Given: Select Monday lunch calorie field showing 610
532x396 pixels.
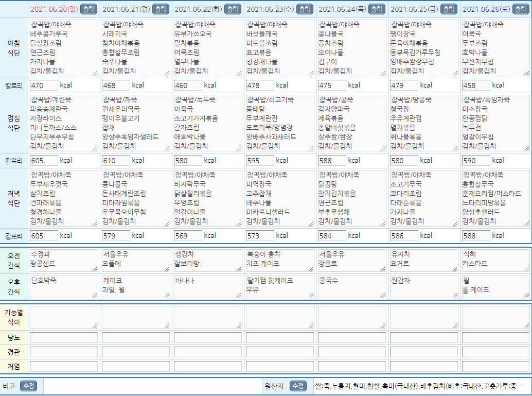Looking at the screenshot, I should [x=116, y=160].
